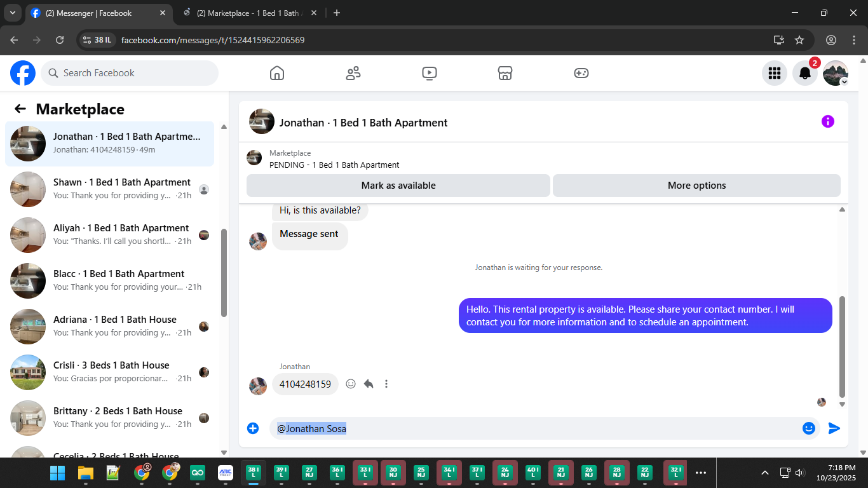This screenshot has width=868, height=488.
Task: Open the Facebook menu grid icon
Action: (775, 73)
